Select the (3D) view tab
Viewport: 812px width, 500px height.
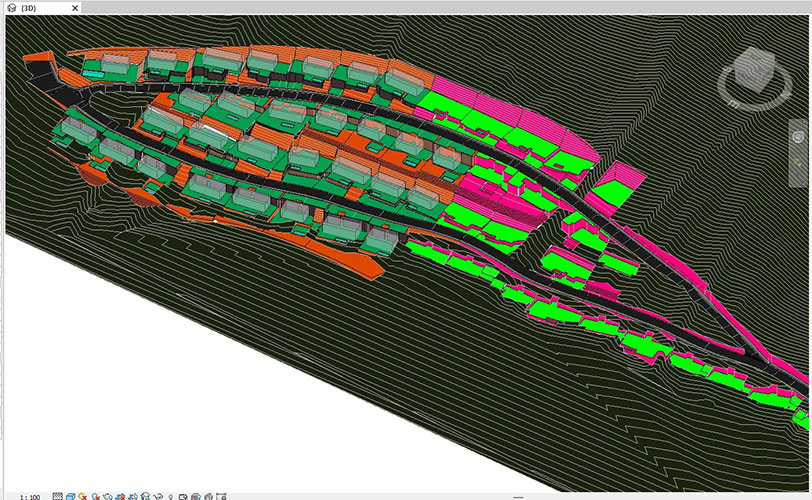41,8
